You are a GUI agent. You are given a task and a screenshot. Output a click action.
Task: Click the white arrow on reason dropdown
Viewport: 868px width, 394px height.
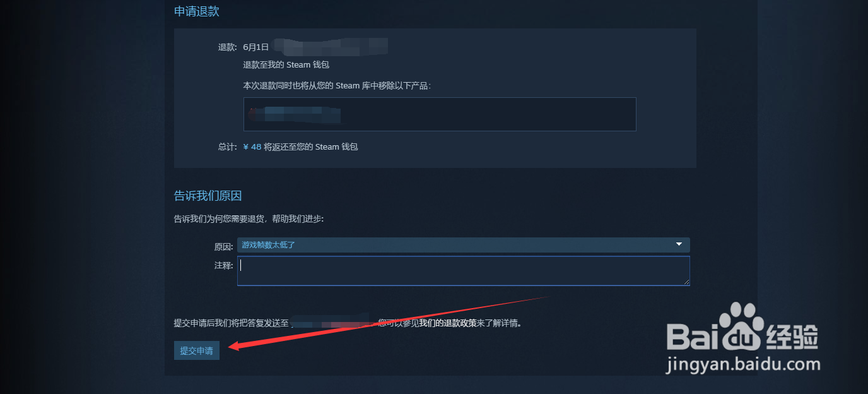click(x=679, y=244)
